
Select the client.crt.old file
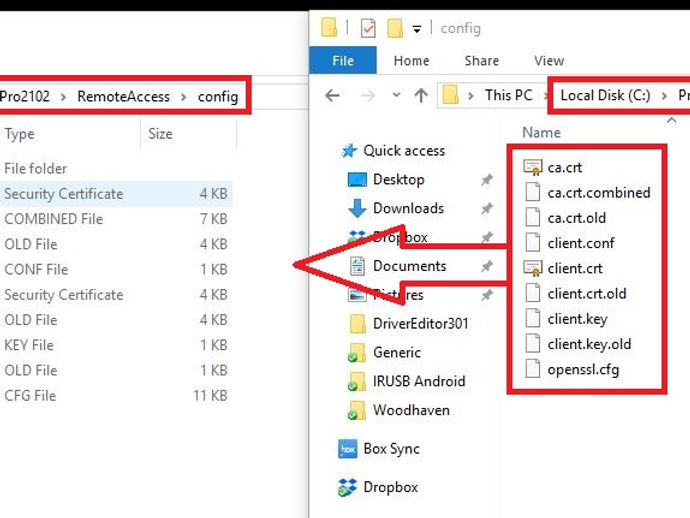click(587, 294)
